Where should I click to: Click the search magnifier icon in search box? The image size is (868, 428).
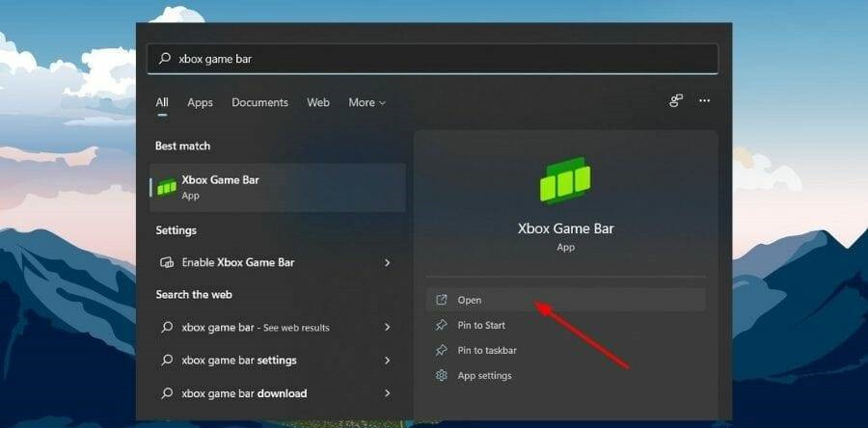coord(164,59)
